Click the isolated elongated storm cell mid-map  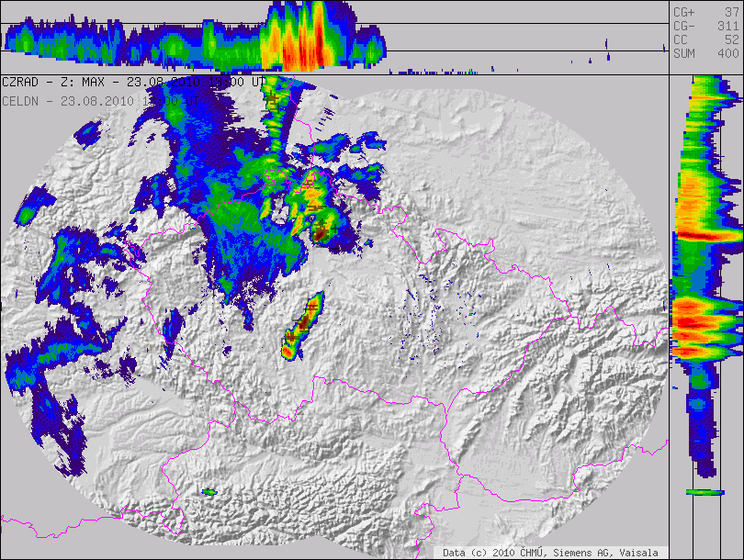pyautogui.click(x=302, y=325)
